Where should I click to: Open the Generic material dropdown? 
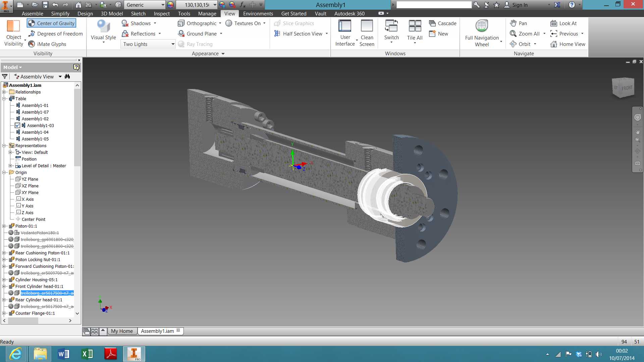(145, 5)
